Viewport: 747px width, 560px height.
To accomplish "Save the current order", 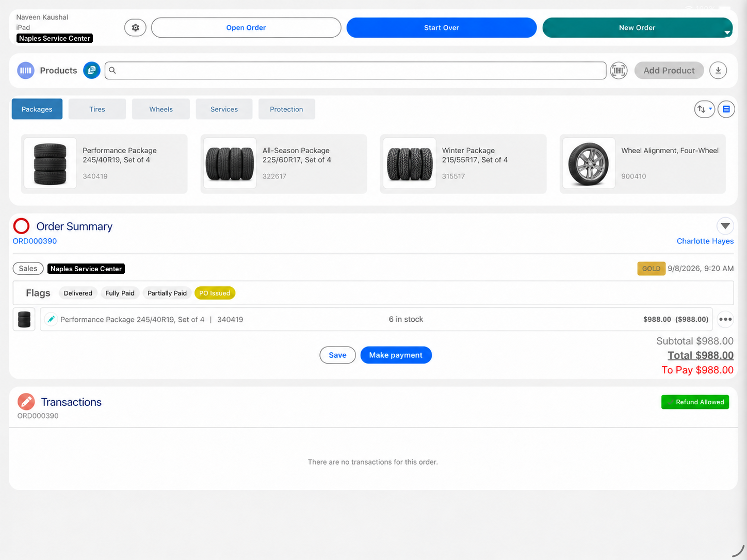I will coord(337,355).
